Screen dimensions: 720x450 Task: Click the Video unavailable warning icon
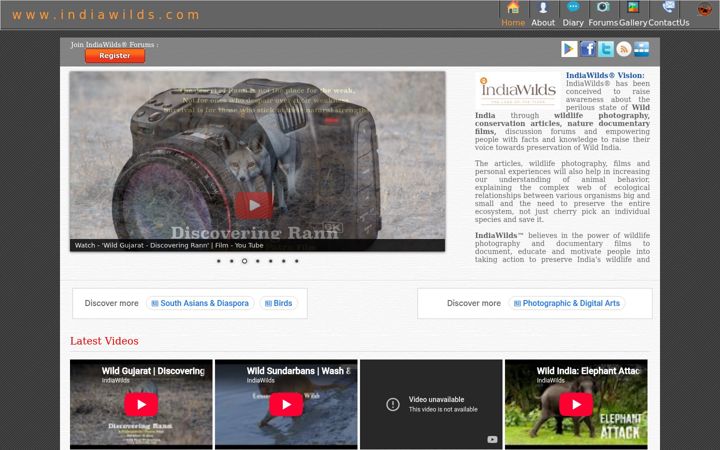[393, 404]
